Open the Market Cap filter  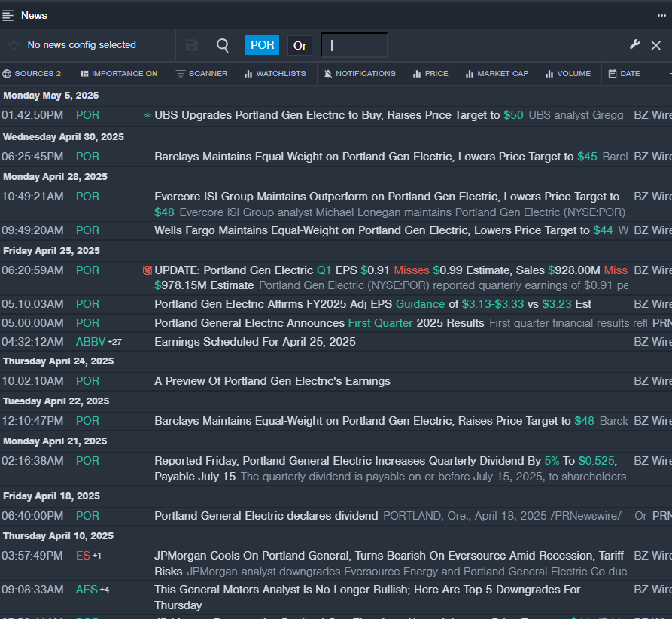coord(497,74)
